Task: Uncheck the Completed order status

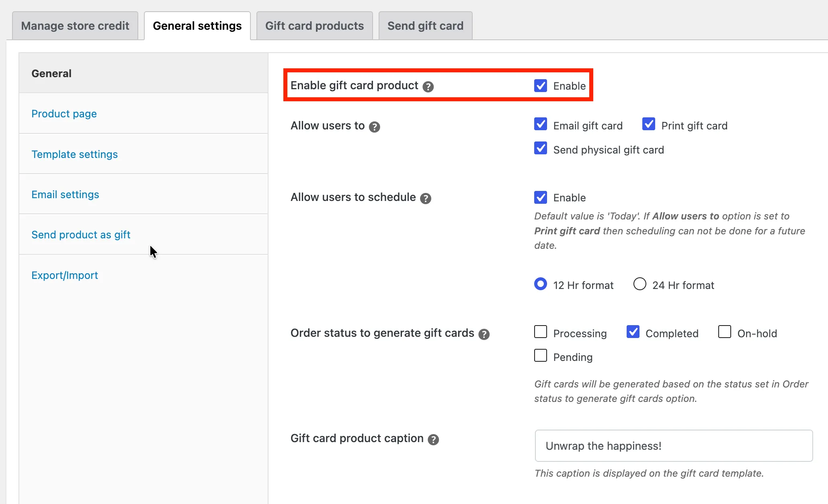Action: [x=633, y=332]
